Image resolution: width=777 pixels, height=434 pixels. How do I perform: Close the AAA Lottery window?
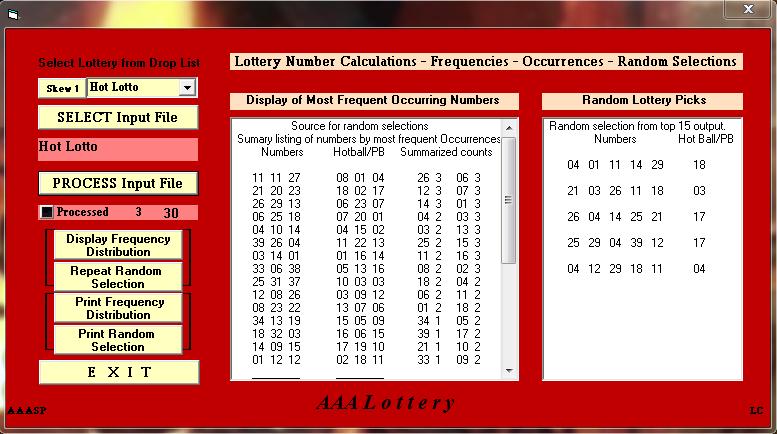[749, 9]
